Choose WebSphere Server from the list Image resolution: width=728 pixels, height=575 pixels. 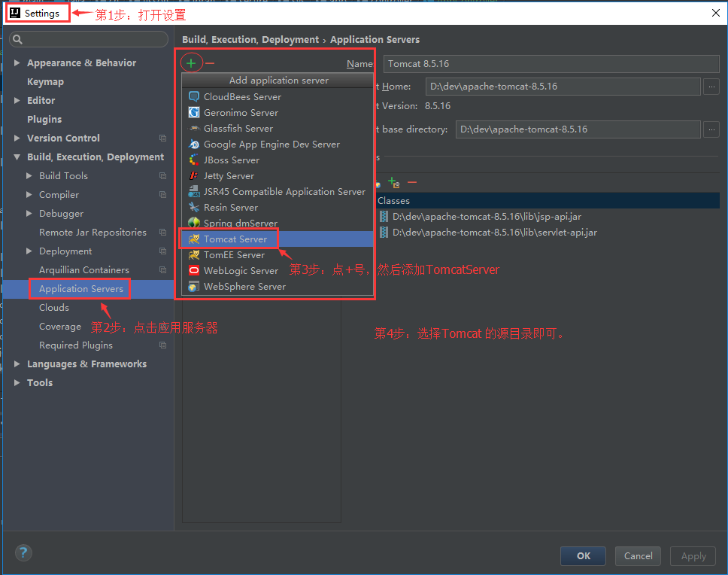pyautogui.click(x=278, y=287)
